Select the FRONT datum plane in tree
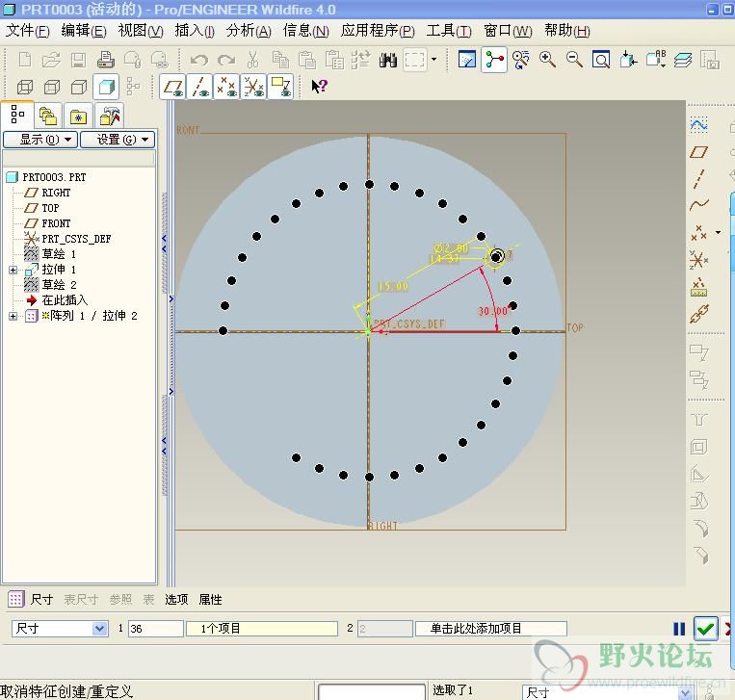This screenshot has height=700, width=735. [56, 223]
